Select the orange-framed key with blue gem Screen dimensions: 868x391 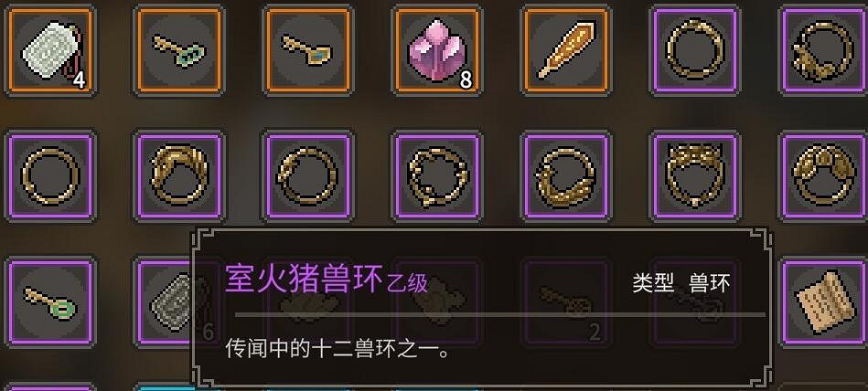(308, 50)
